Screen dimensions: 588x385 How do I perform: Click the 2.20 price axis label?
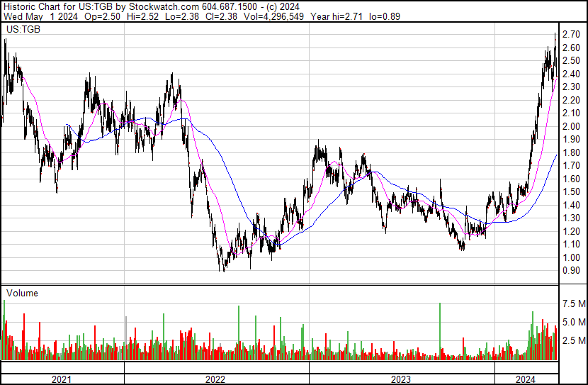pos(572,100)
